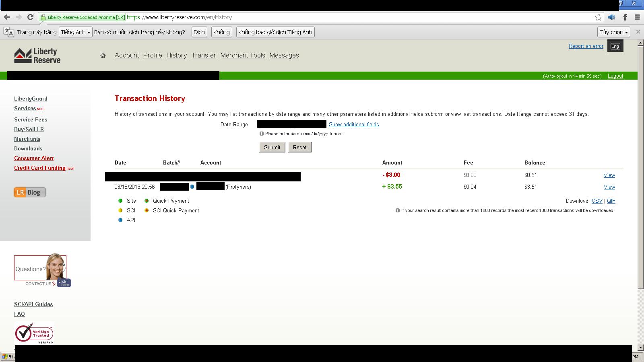Reload the page with the refresh icon
This screenshot has width=644, height=362.
pos(30,17)
